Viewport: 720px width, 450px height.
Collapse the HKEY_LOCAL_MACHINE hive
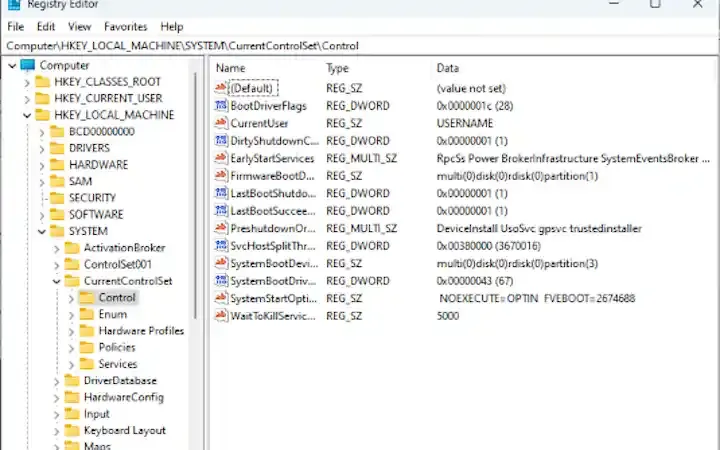[x=27, y=115]
